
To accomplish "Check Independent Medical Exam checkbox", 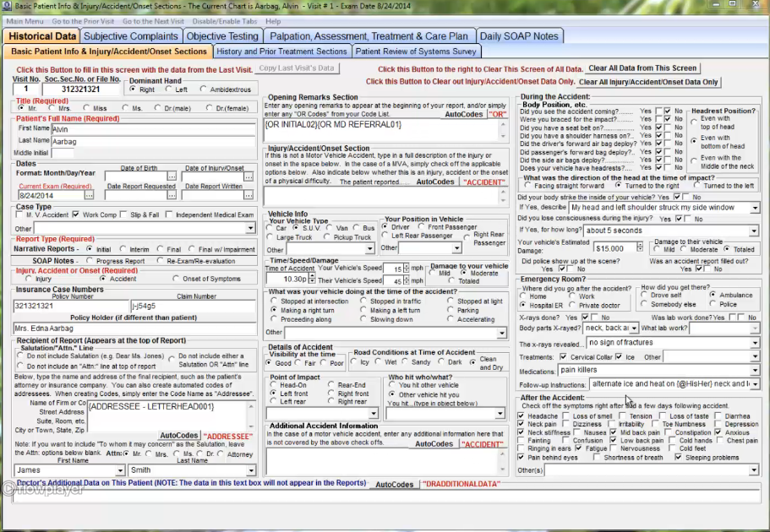I will [169, 214].
